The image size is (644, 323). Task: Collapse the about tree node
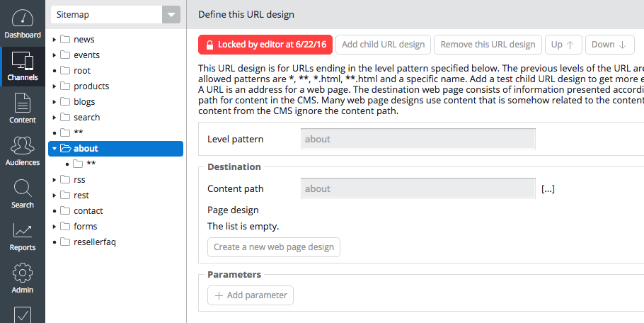[x=54, y=149]
